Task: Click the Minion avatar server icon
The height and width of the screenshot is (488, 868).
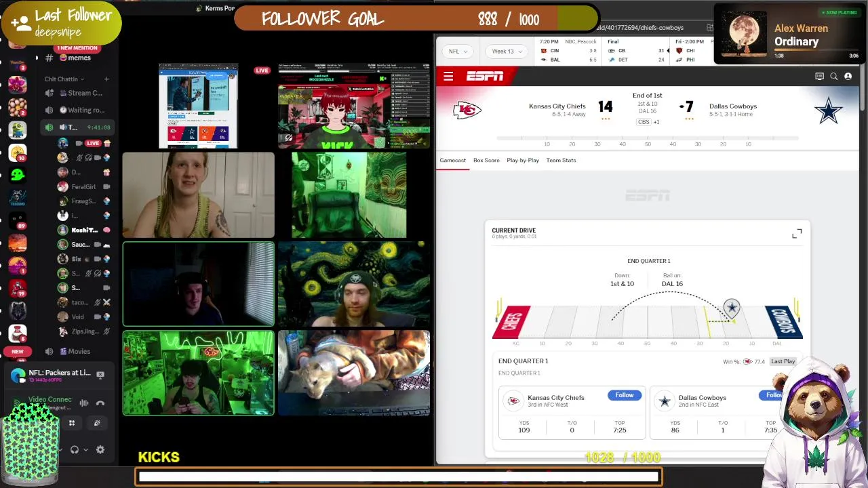Action: tap(18, 129)
